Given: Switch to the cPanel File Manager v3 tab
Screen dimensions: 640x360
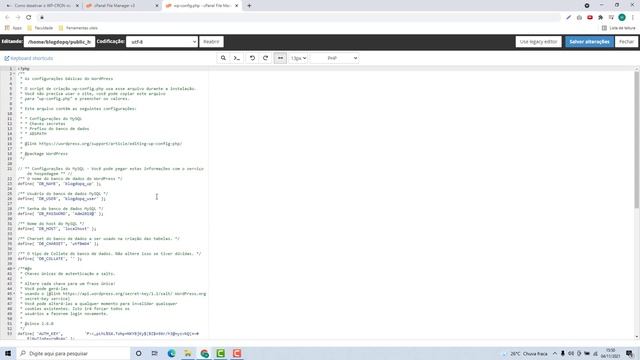Looking at the screenshot, I should pyautogui.click(x=122, y=6).
